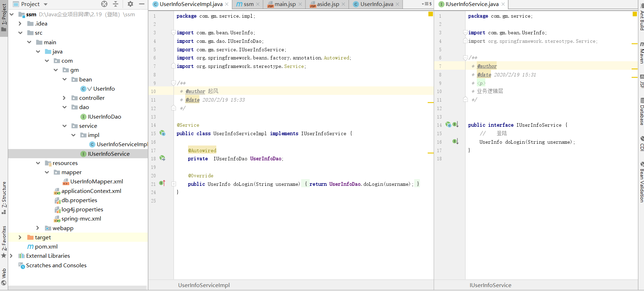Screen dimensions: 644x291
Task: Close the UserInfoServiceImpl.java tab
Action: pyautogui.click(x=227, y=4)
